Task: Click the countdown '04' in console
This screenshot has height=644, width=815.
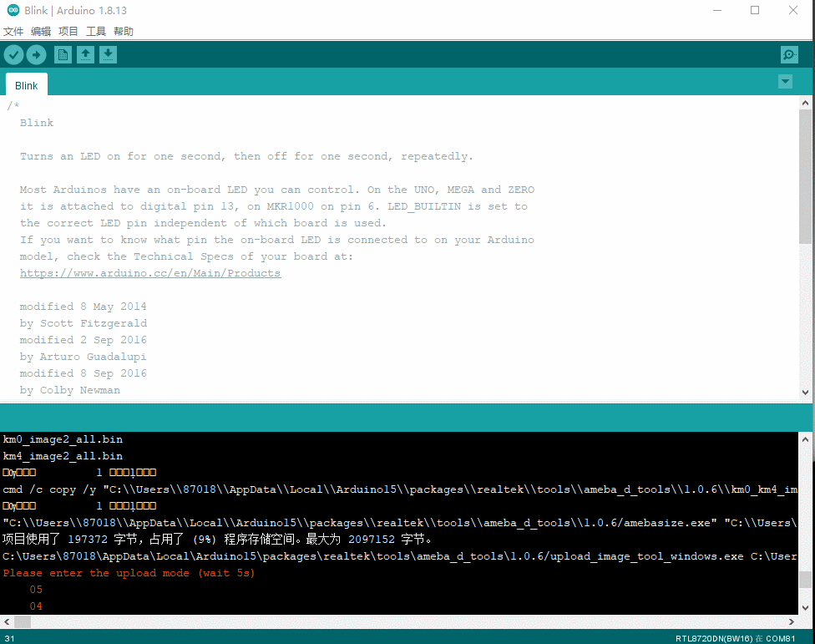Action: (36, 606)
